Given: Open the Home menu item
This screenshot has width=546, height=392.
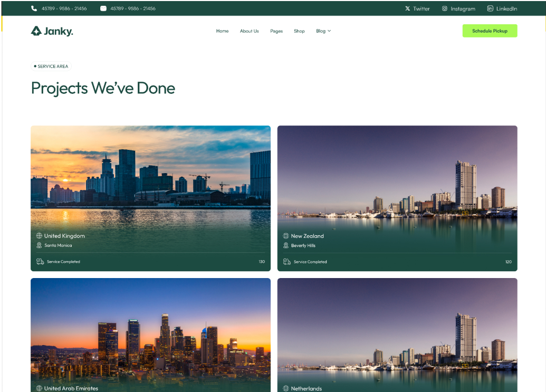Looking at the screenshot, I should coord(222,31).
